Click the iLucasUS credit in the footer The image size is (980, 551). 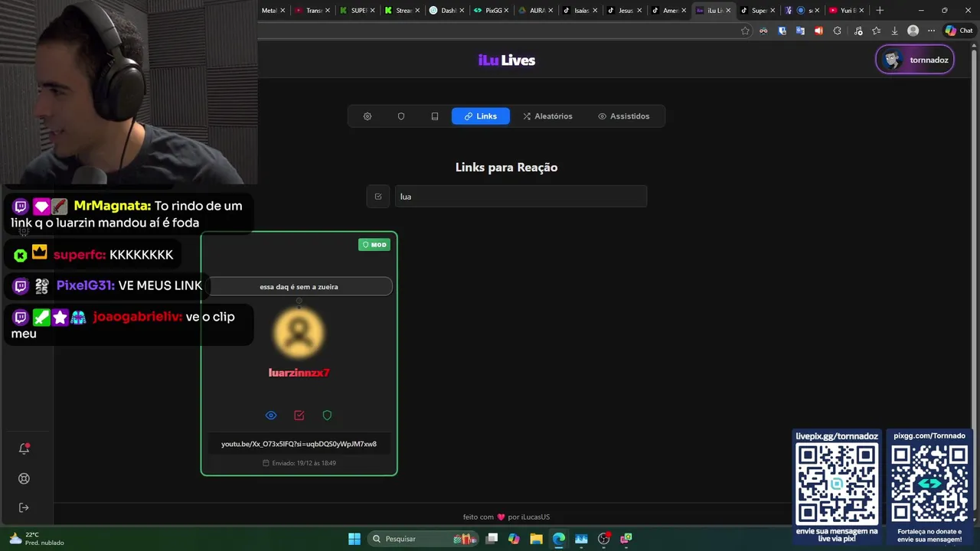pos(534,517)
